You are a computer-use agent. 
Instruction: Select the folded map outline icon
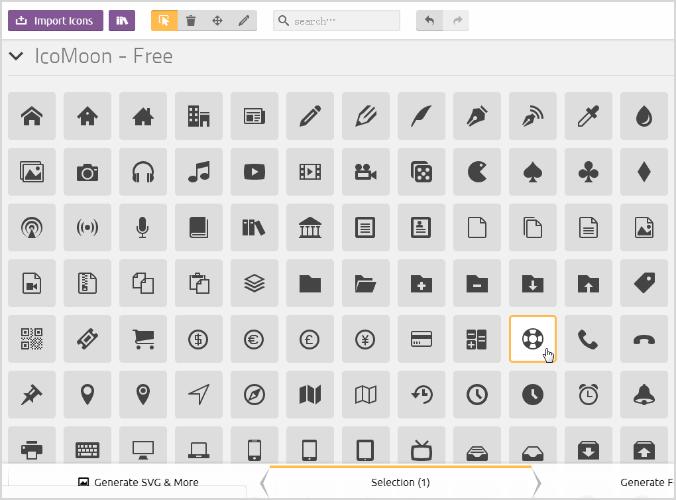click(366, 394)
